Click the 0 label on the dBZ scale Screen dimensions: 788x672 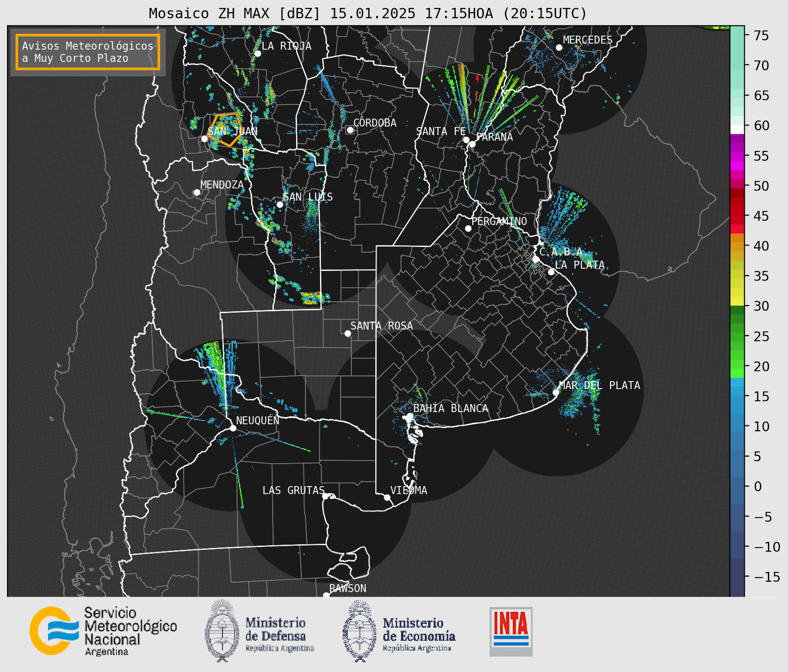click(x=757, y=486)
